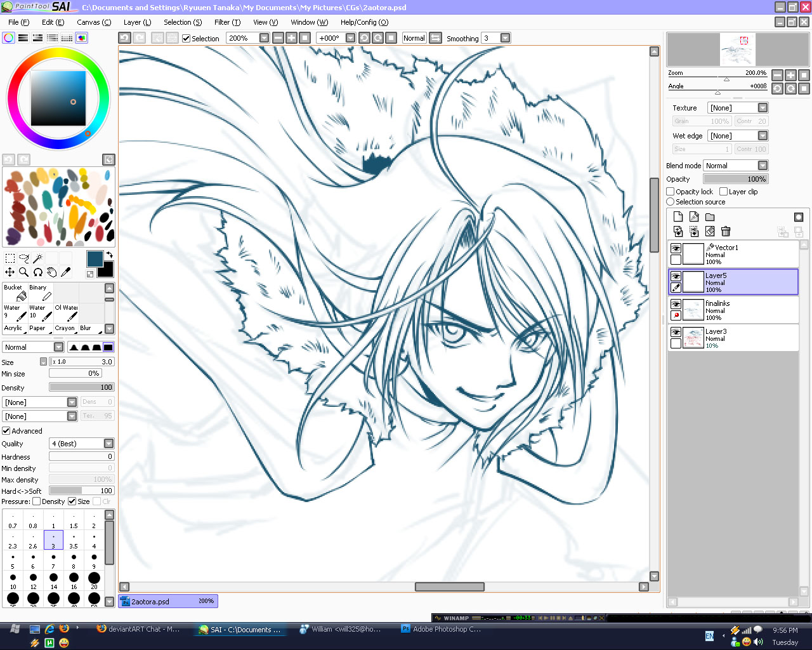Select the Selection source radio button
The height and width of the screenshot is (650, 812).
671,202
